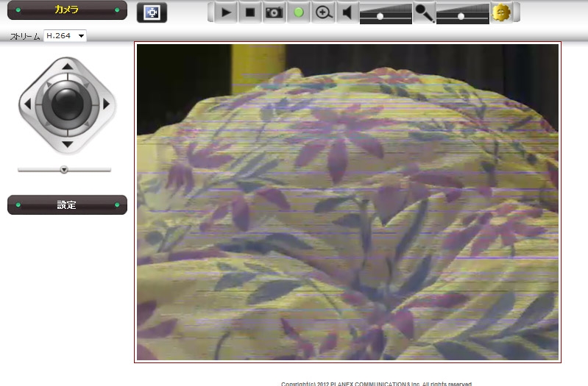Image resolution: width=588 pixels, height=386 pixels.
Task: Open the 設定 settings button
Action: [x=67, y=204]
